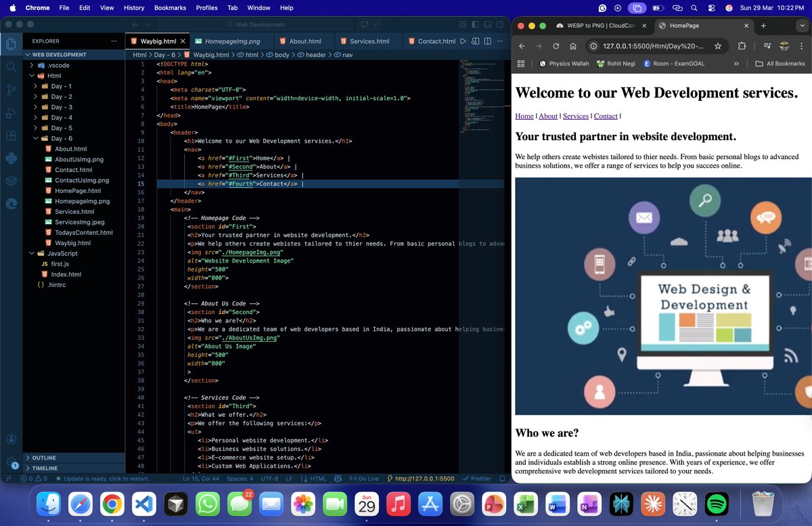Screen dimensions: 812x526
Task: Expand the TIMELINE section
Action: coord(74,468)
